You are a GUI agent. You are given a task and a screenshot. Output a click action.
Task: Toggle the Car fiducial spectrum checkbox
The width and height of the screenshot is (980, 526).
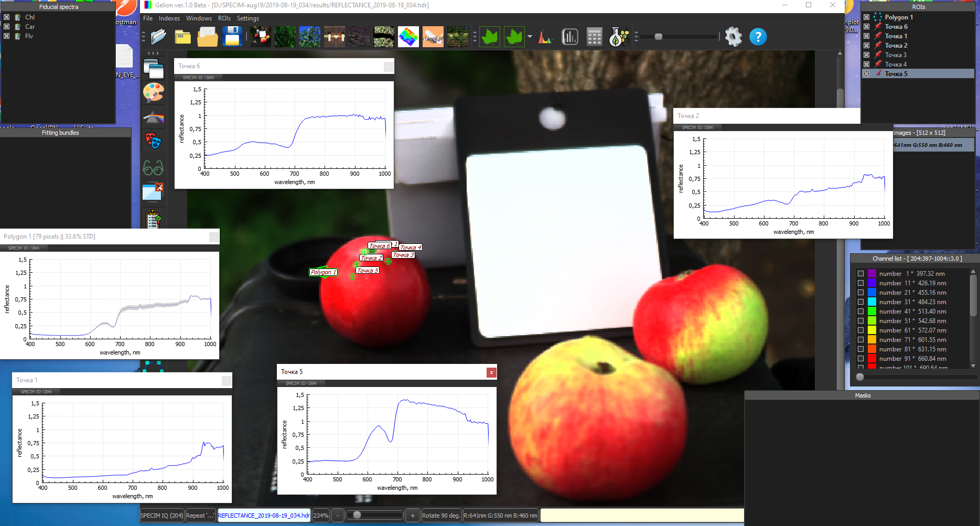6,27
